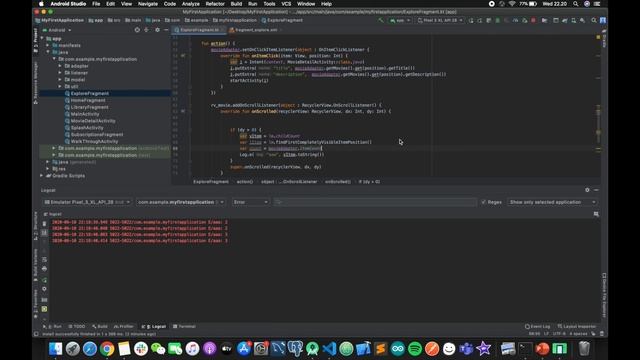The image size is (640, 360).
Task: Open the Refactor menu
Action: click(x=215, y=4)
